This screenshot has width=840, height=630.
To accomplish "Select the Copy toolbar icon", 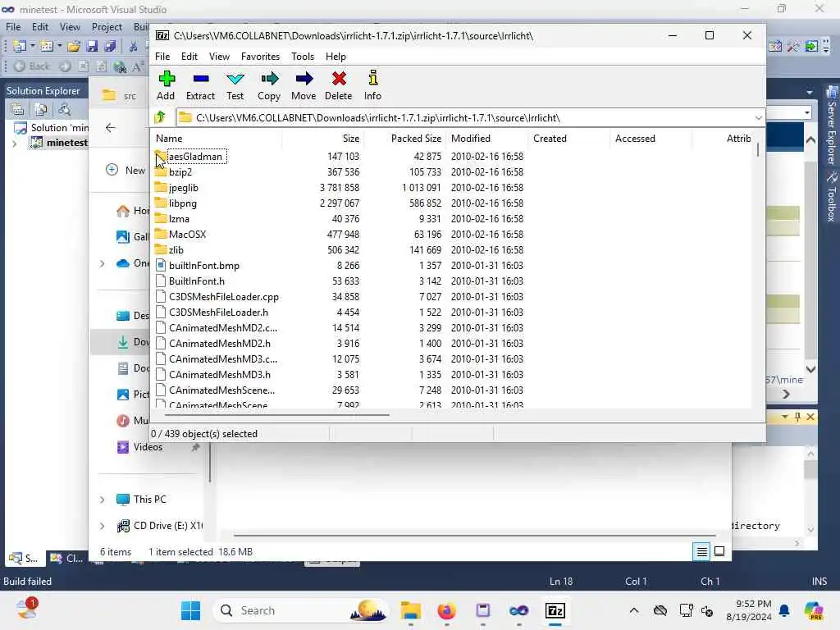I will click(269, 85).
